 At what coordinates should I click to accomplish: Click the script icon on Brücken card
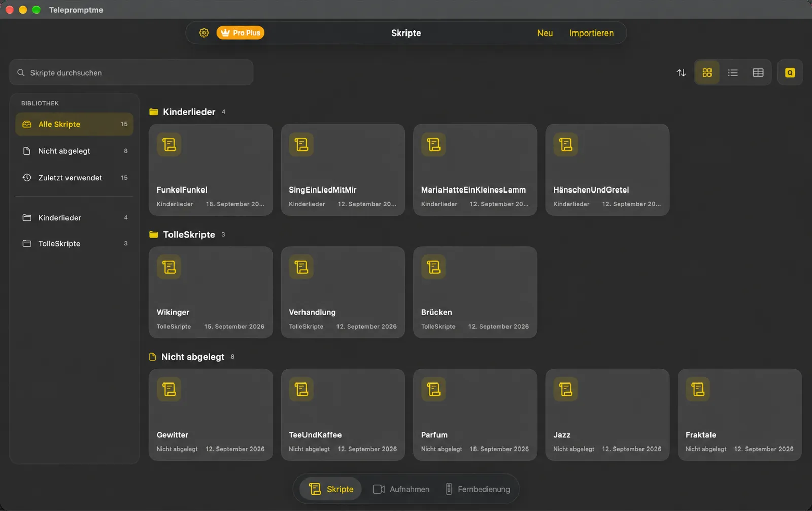point(434,267)
